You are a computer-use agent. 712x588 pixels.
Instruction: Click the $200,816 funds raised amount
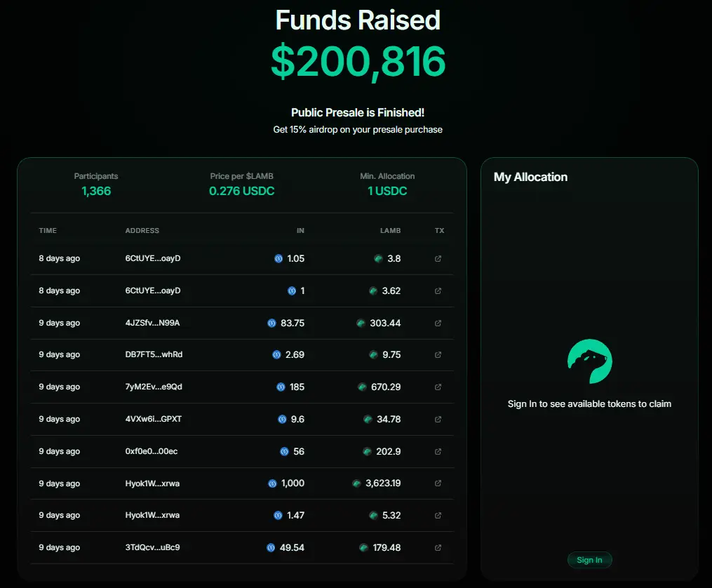(x=358, y=62)
